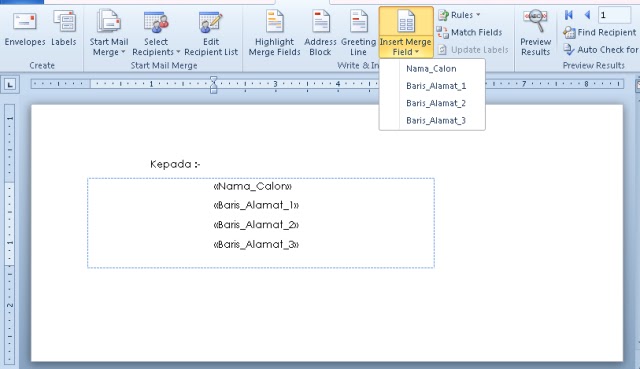Screen dimensions: 640x369
Task: Open Edit Recipient List
Action: click(211, 34)
